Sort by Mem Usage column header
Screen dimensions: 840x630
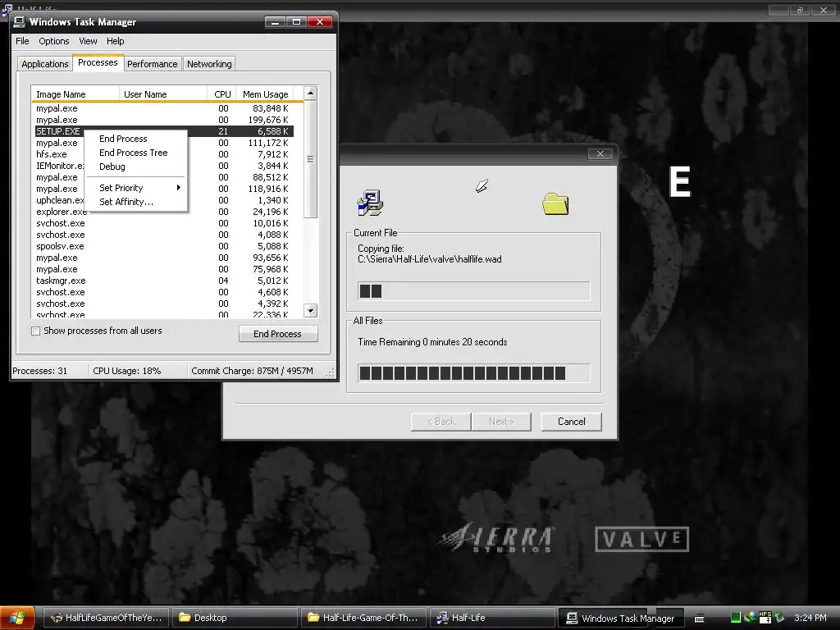pyautogui.click(x=265, y=94)
